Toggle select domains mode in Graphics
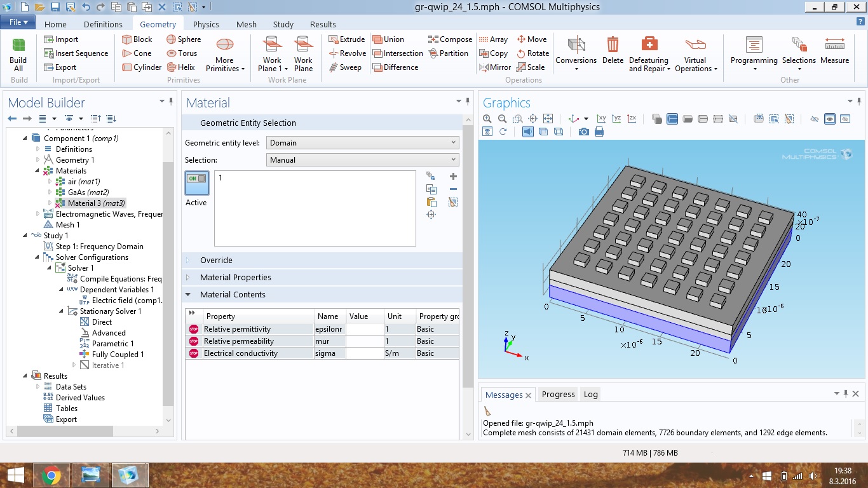Viewport: 868px width, 488px height. coord(672,119)
